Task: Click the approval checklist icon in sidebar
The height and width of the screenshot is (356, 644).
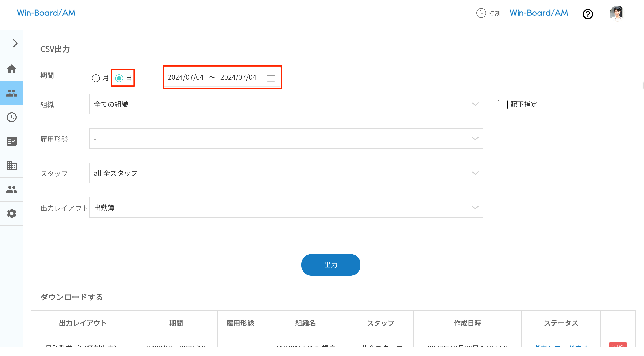Action: point(11,141)
